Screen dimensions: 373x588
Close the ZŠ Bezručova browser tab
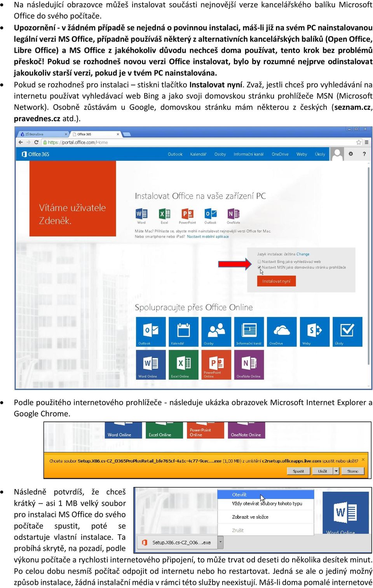point(66,134)
